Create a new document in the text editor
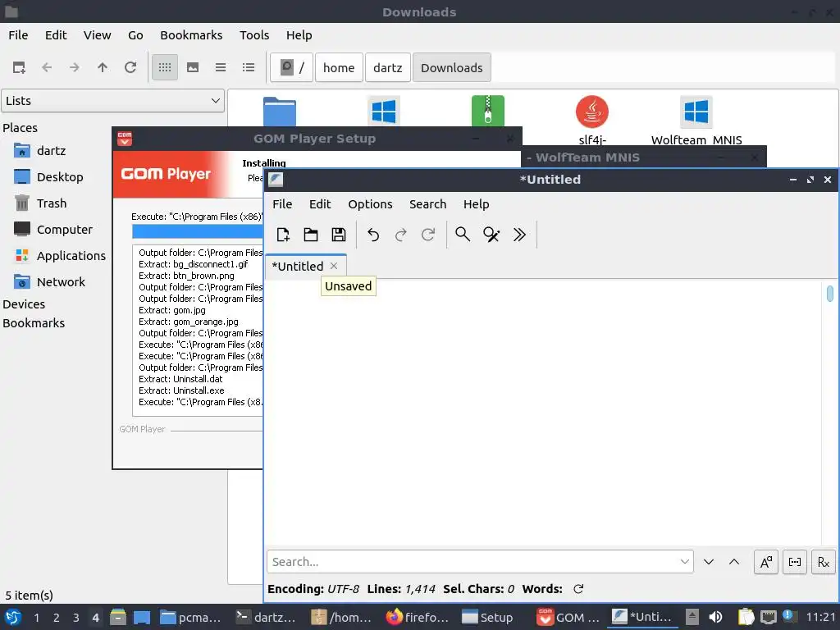The height and width of the screenshot is (630, 840). click(x=283, y=235)
